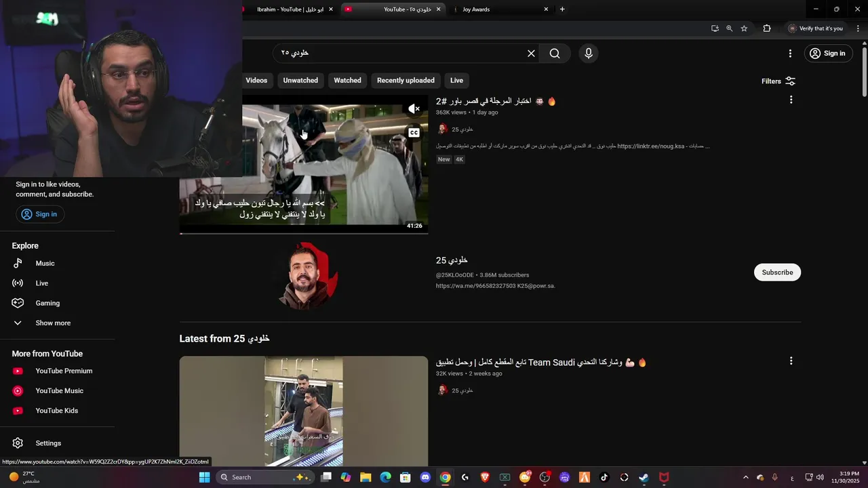Screen dimensions: 868x488
Task: Toggle the Unwatched filter chip
Action: point(300,81)
